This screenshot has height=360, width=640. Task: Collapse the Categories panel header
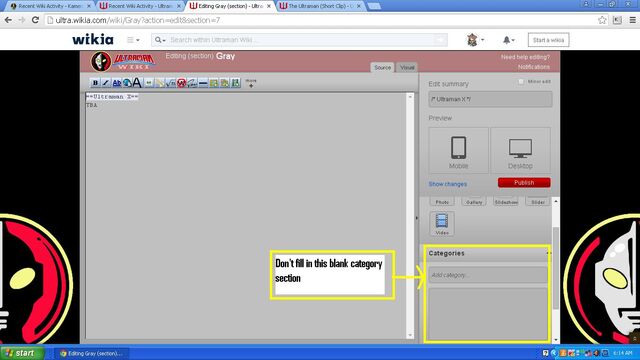click(x=549, y=253)
